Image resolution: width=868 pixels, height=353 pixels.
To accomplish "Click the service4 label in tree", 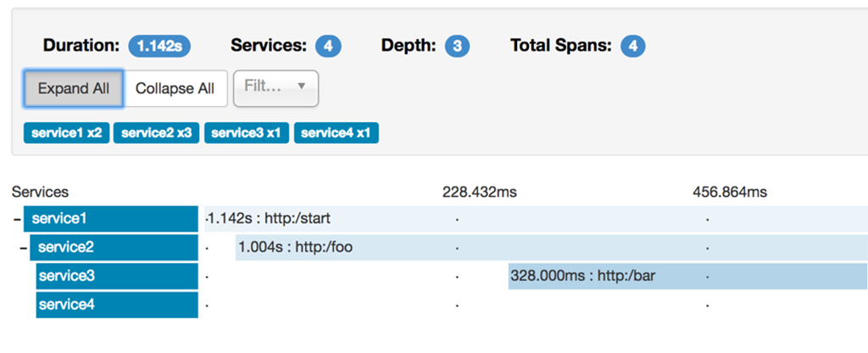I will (x=117, y=305).
